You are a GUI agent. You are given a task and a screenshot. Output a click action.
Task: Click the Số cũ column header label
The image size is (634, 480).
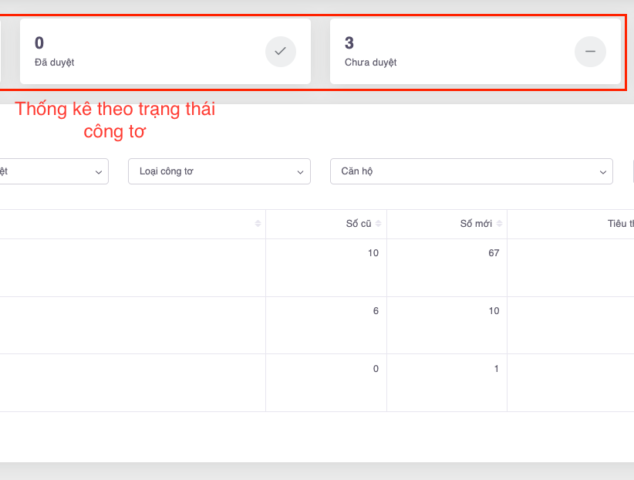click(358, 224)
